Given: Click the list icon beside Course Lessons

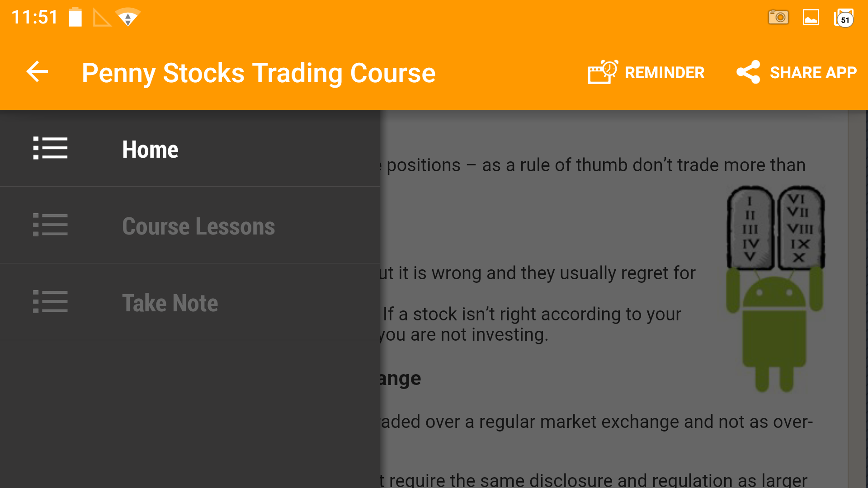Looking at the screenshot, I should tap(50, 225).
